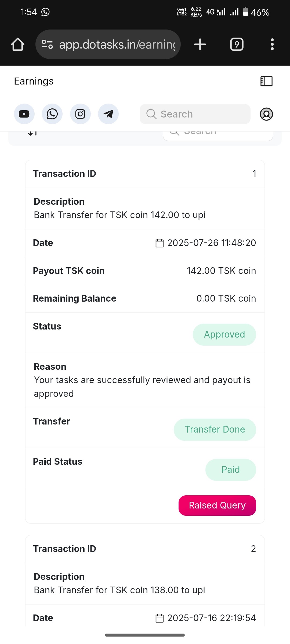Click the app.dotasks.in address bar

click(117, 44)
